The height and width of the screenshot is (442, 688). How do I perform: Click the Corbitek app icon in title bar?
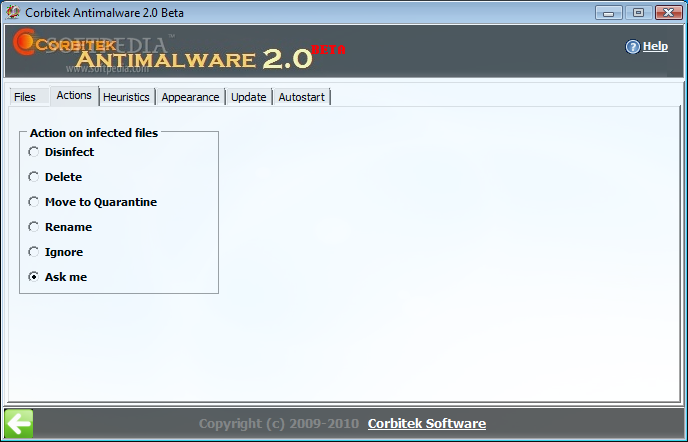point(13,12)
